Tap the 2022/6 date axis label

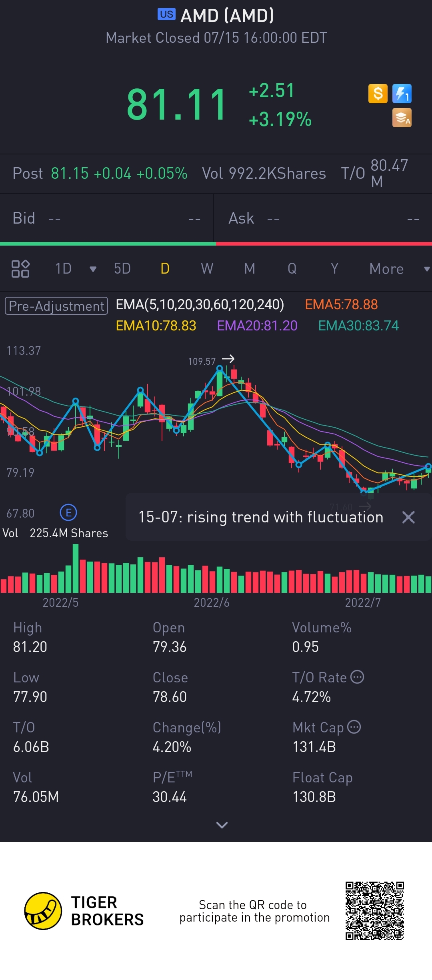212,603
